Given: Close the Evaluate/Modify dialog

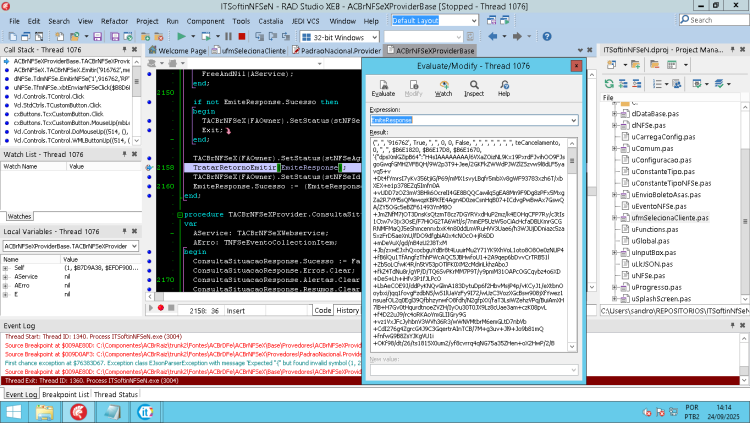Looking at the screenshot, I should tap(576, 66).
